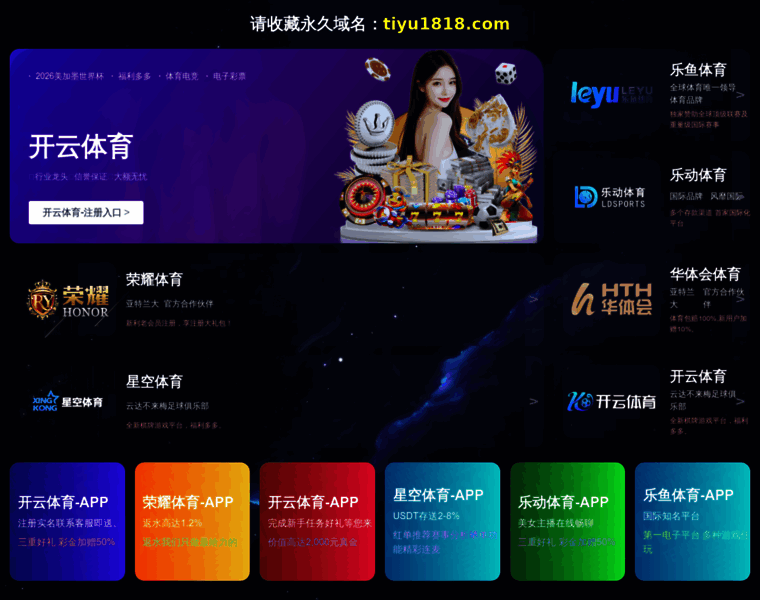Click the 国际知名平台 text

click(671, 516)
